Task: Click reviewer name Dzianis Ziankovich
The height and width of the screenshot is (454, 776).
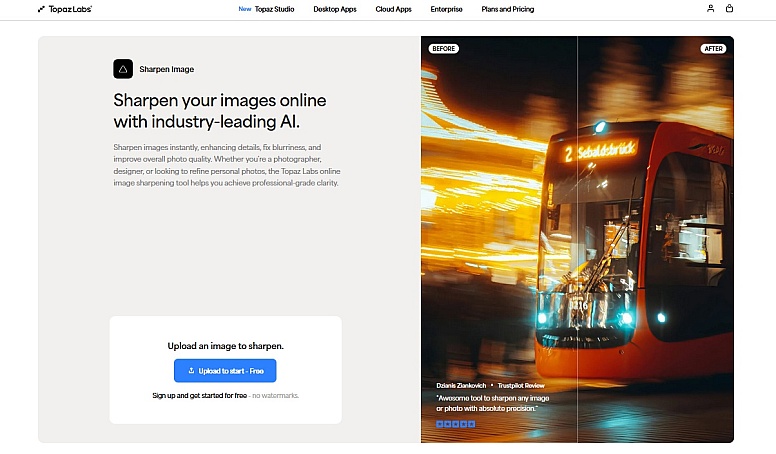Action: pos(461,385)
